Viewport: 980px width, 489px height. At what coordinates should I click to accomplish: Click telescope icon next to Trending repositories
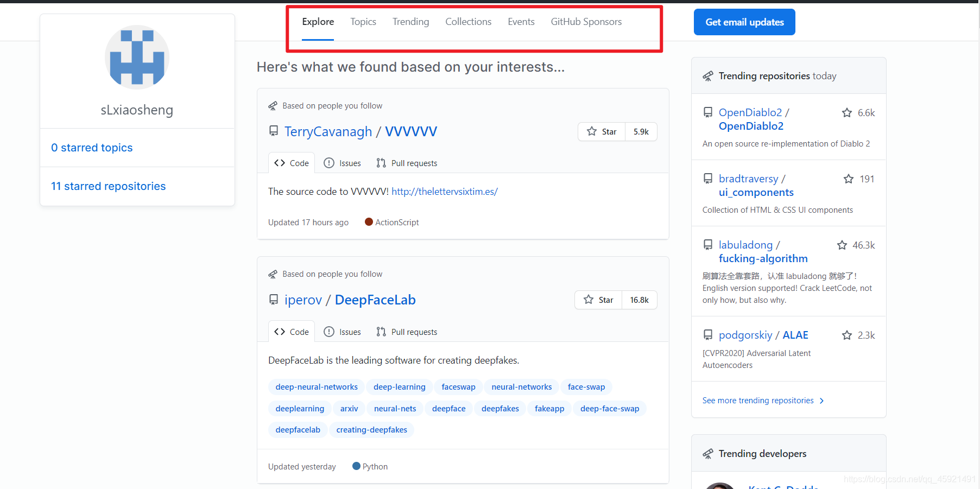[708, 76]
